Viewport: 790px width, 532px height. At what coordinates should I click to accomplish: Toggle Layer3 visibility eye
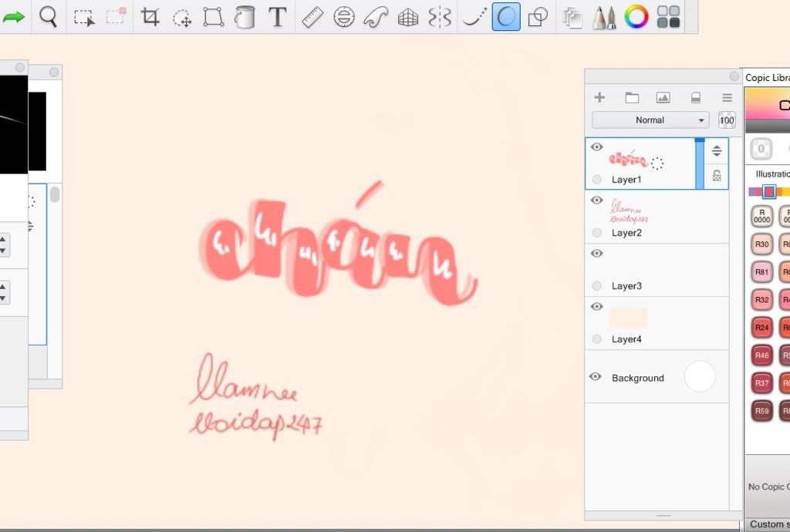pyautogui.click(x=596, y=253)
